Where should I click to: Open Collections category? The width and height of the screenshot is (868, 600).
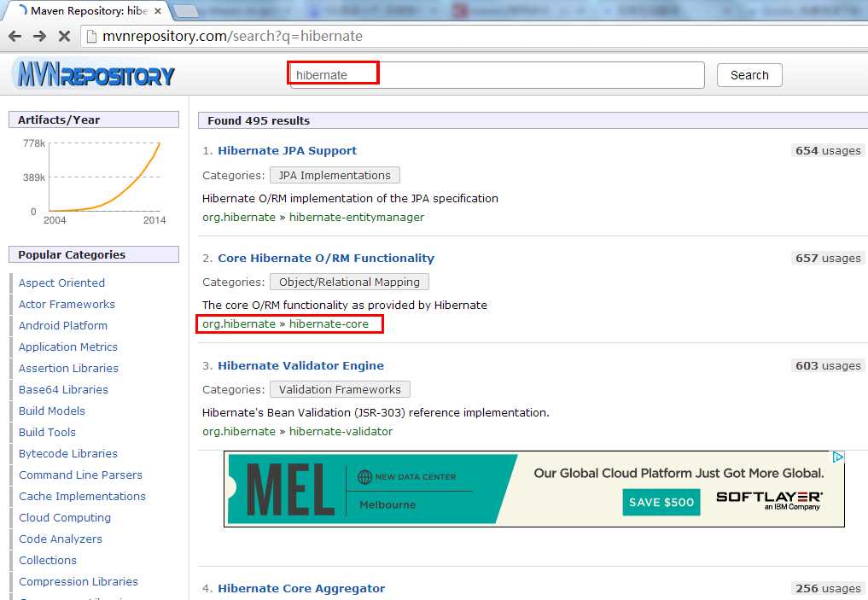[x=48, y=560]
